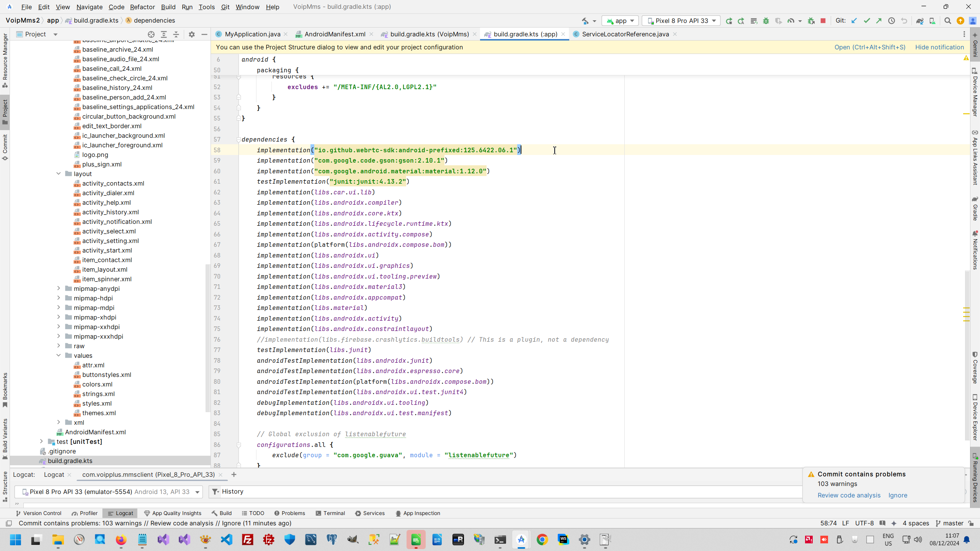
Task: Toggle the Project side panel tab
Action: (5, 112)
